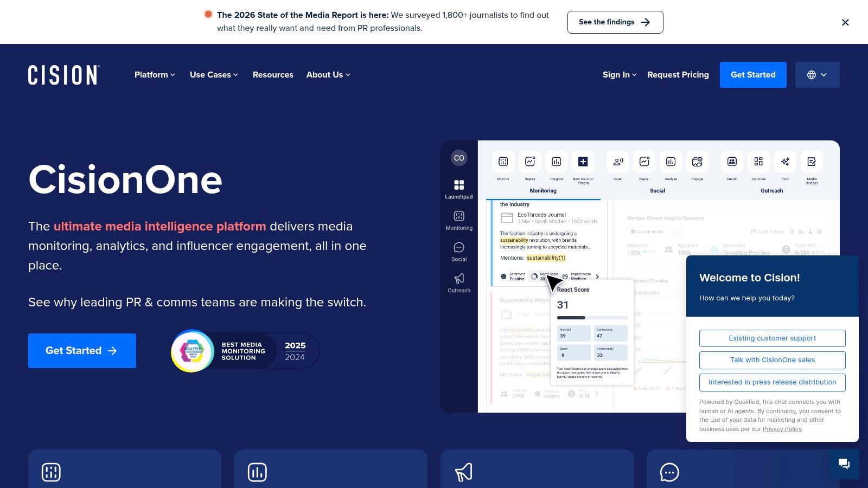The height and width of the screenshot is (488, 868).
Task: Click the monitor icon on first bottom card
Action: click(51, 472)
